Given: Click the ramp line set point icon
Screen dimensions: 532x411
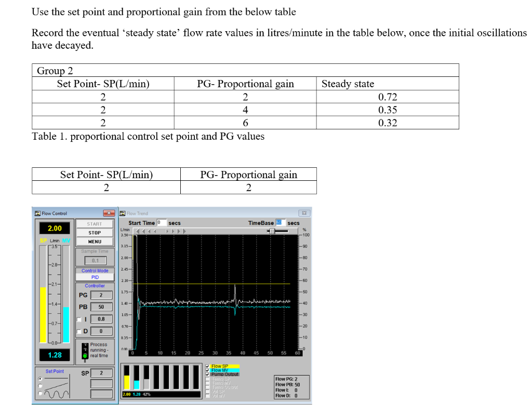Looking at the screenshot, I should pyautogui.click(x=57, y=386).
